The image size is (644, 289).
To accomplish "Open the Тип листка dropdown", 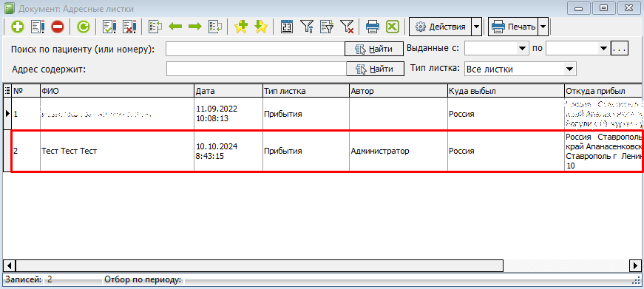I will coord(569,69).
